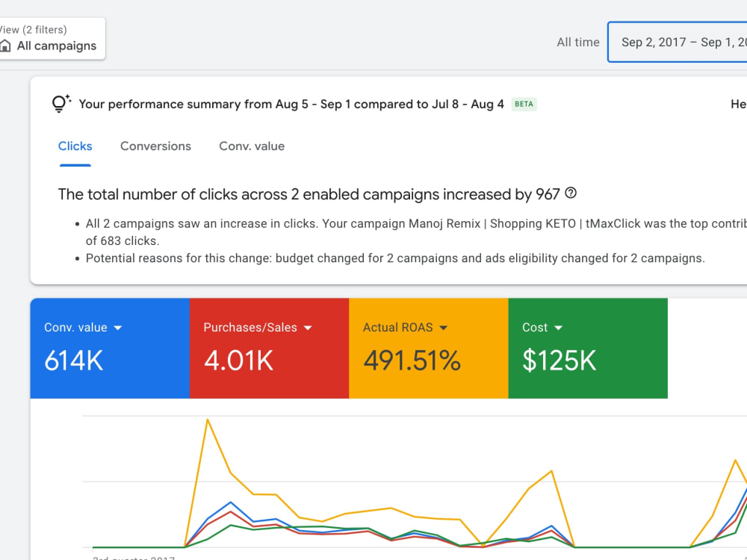Click the yellow line's highest chart peak
This screenshot has width=747, height=560.
[x=208, y=420]
